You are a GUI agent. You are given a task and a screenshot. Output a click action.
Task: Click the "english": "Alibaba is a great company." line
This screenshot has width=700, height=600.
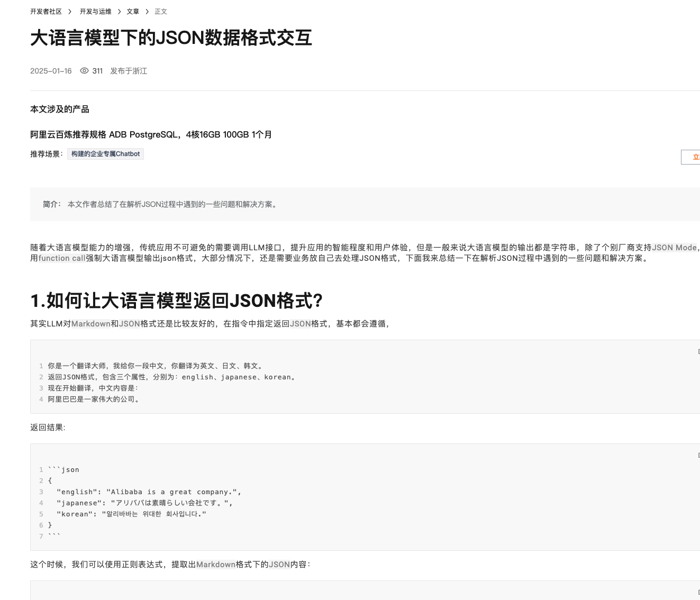[x=149, y=492]
